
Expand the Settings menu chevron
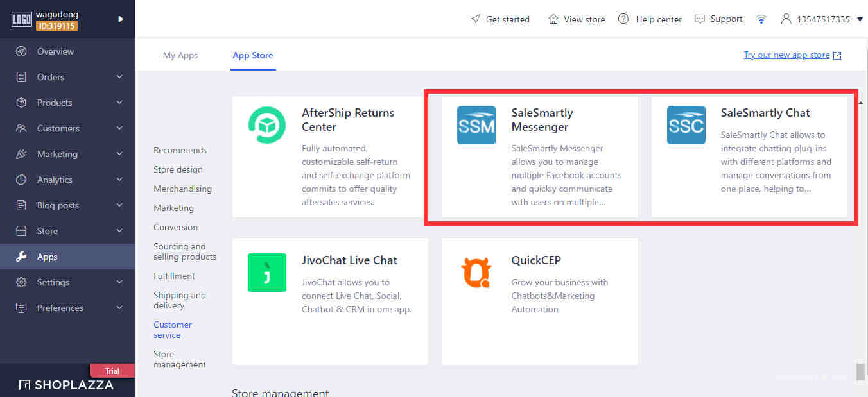click(x=119, y=282)
